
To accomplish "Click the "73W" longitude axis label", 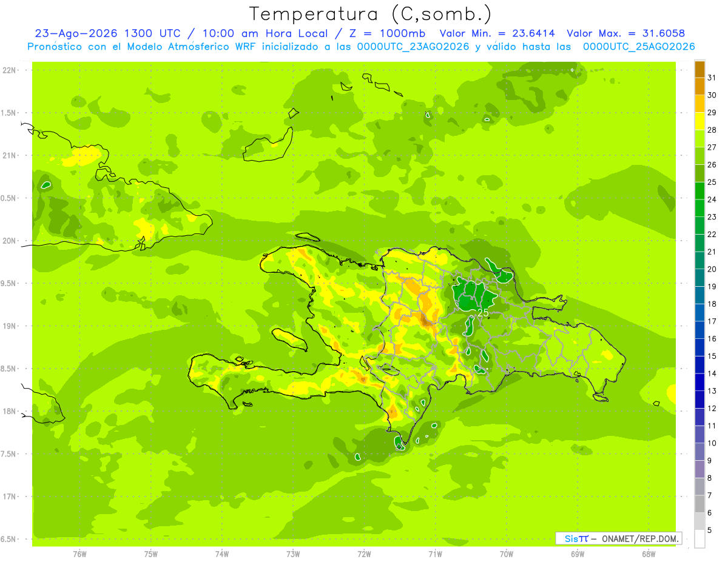I will tap(293, 554).
